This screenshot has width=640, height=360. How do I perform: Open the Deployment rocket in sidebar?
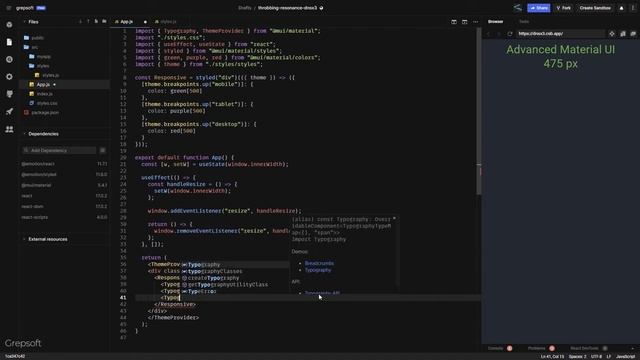[x=9, y=111]
